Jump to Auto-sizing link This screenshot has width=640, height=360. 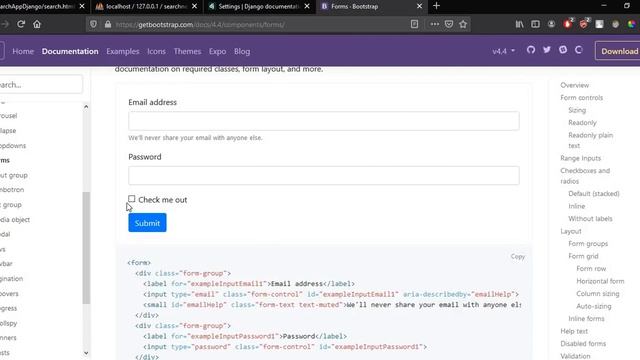[593, 306]
